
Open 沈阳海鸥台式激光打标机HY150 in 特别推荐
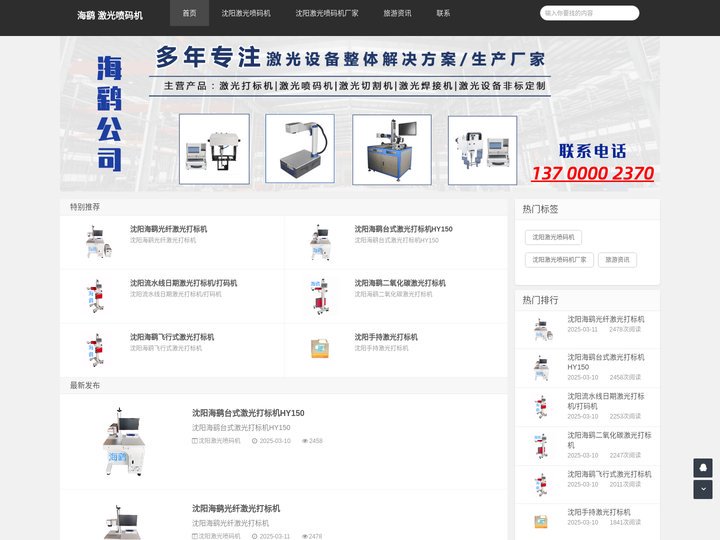click(403, 229)
